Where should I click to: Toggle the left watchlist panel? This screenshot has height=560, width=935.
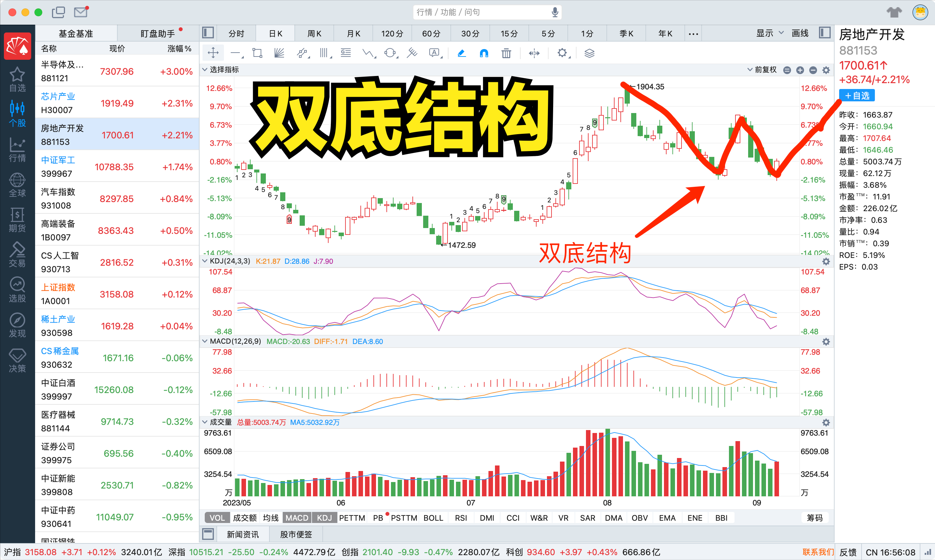[x=208, y=33]
